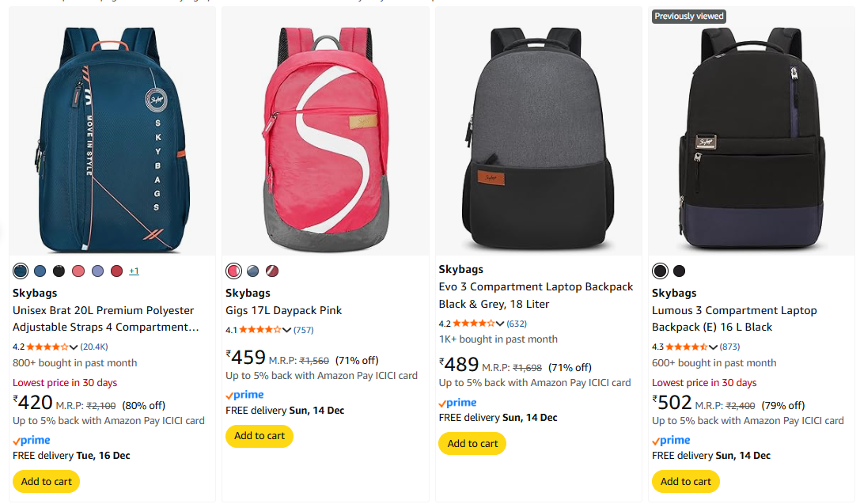
Task: Pick the dark red swatch for Unisex Brat
Action: (x=116, y=271)
